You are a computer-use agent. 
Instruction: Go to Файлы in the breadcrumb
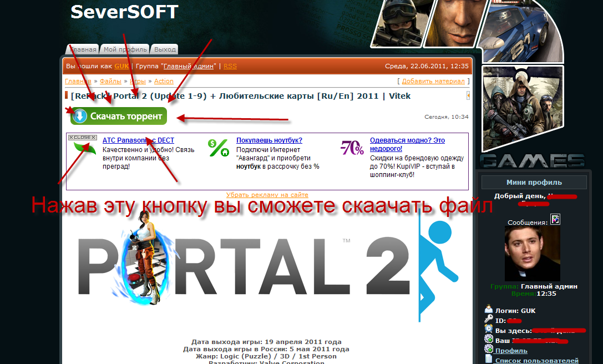110,81
